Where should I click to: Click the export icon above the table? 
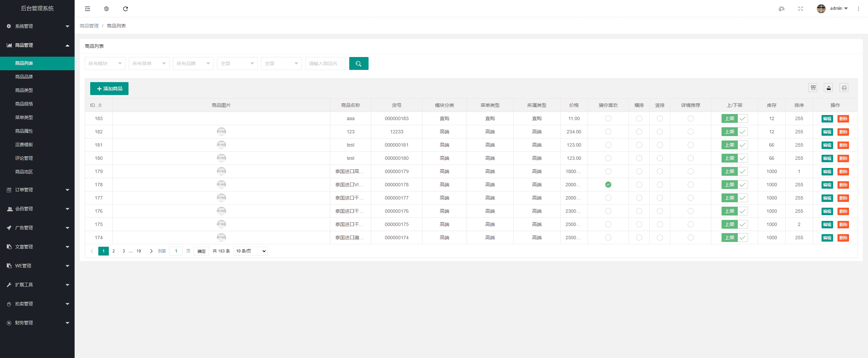[x=829, y=88]
